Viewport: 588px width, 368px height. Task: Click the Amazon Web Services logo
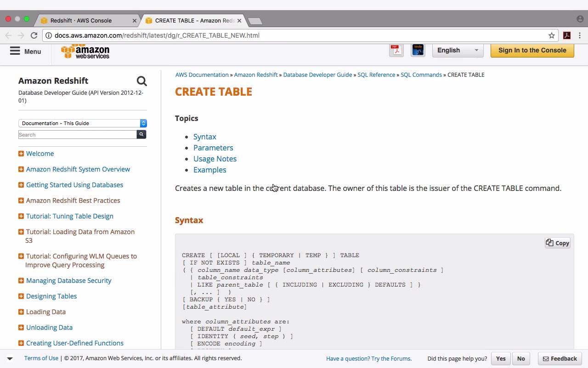(85, 52)
